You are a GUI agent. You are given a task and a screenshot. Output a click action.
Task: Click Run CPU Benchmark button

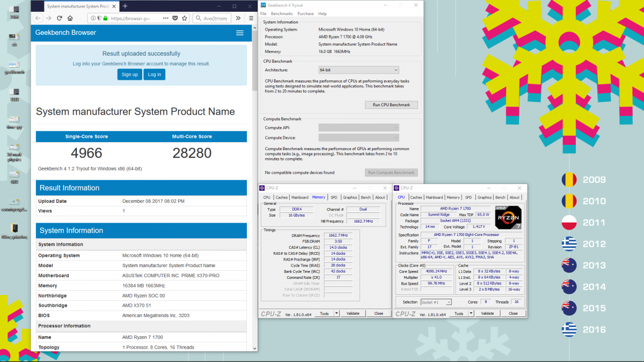[x=391, y=105]
